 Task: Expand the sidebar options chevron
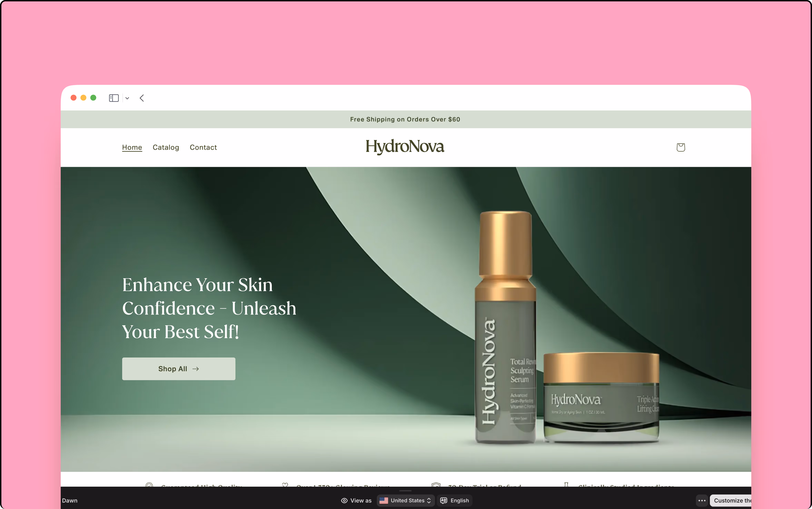point(127,98)
